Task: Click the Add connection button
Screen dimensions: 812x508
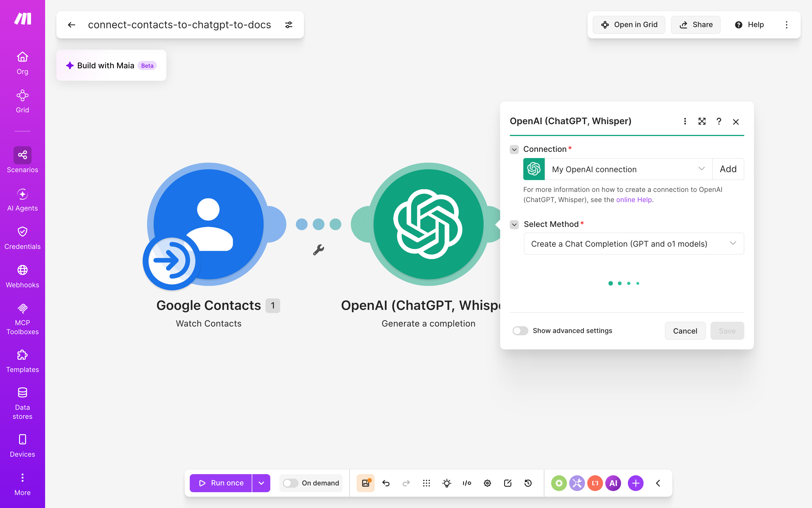Action: click(x=728, y=169)
